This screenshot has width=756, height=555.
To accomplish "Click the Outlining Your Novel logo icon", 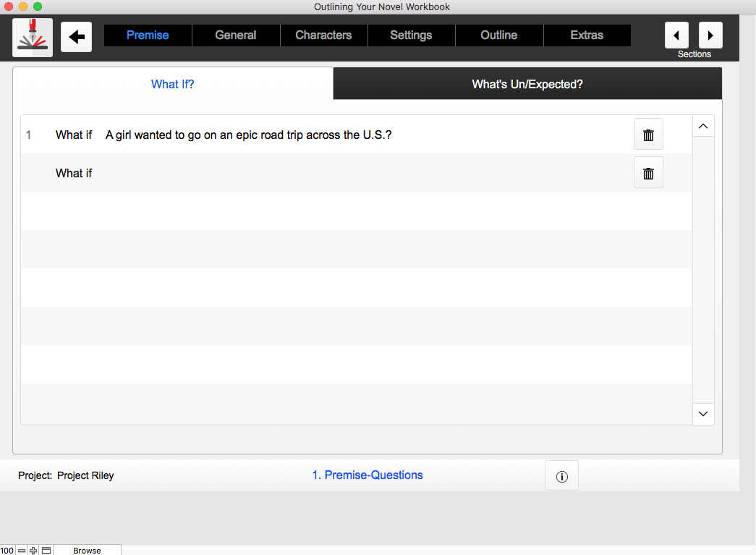I will pyautogui.click(x=33, y=37).
